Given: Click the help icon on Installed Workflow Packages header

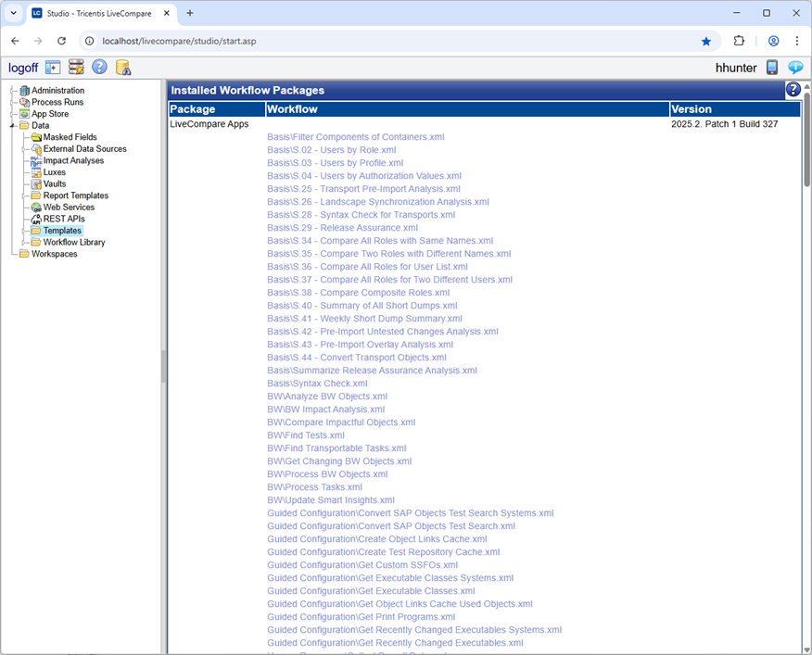Looking at the screenshot, I should [793, 89].
